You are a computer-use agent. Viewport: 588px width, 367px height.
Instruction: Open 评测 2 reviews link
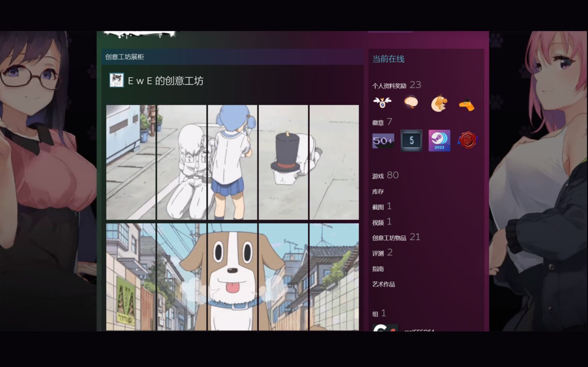coord(382,253)
